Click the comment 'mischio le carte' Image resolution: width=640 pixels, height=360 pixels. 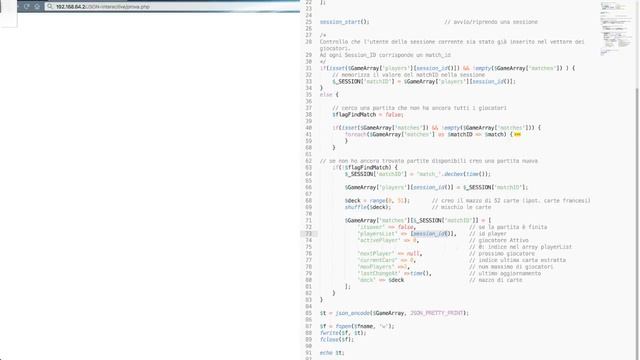click(461, 207)
